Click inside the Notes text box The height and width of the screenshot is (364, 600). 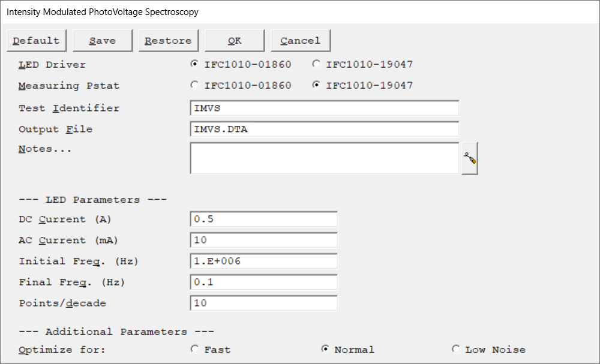tap(324, 158)
